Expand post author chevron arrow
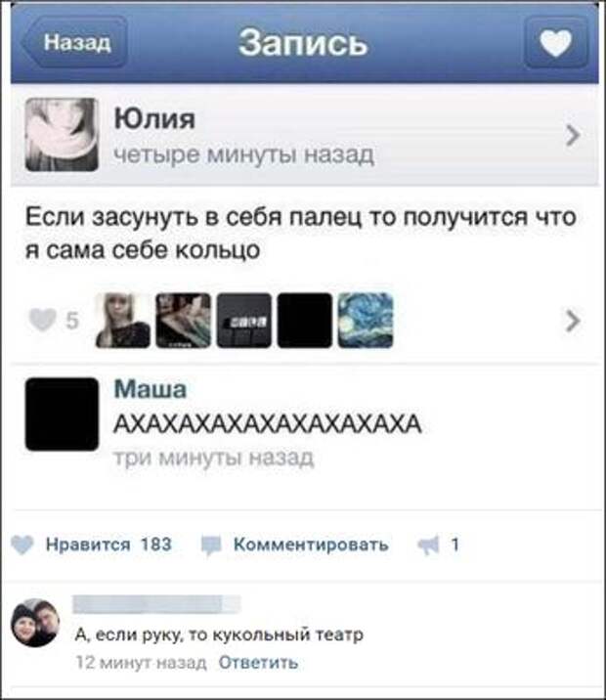The width and height of the screenshot is (606, 700). pyautogui.click(x=573, y=136)
